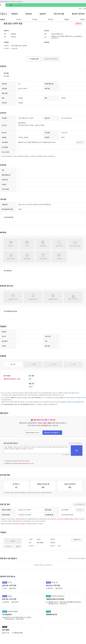Screen dimensions: 86x644
Task: Click the 직원대출제도 welfare icon
Action: click(27, 257)
